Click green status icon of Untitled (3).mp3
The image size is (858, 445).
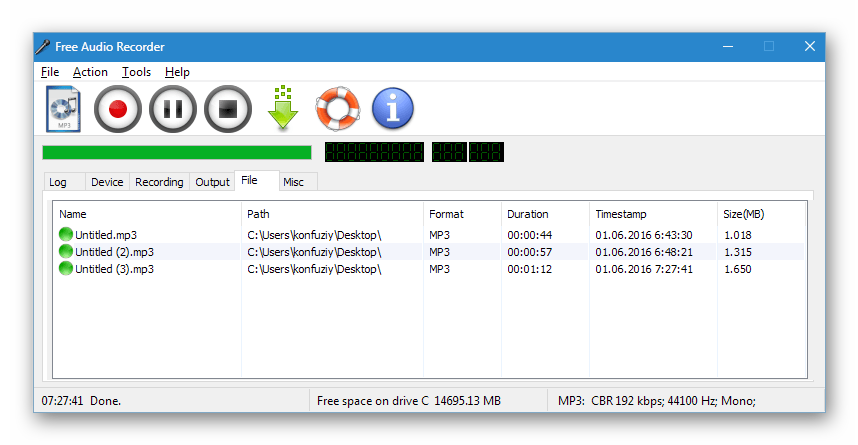click(66, 269)
